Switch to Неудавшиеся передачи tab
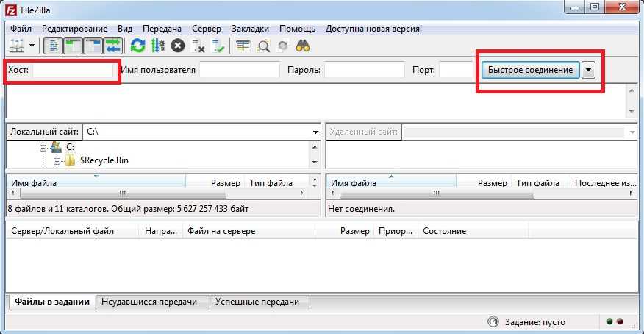The width and height of the screenshot is (644, 334). coord(152,302)
